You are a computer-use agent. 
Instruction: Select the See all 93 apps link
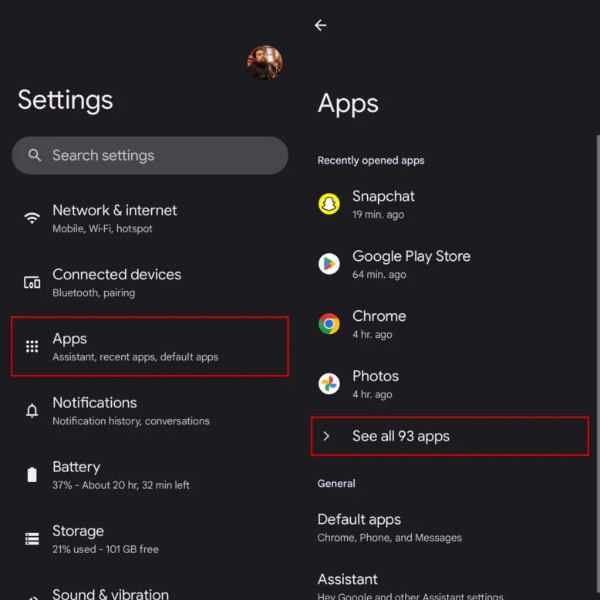point(450,436)
